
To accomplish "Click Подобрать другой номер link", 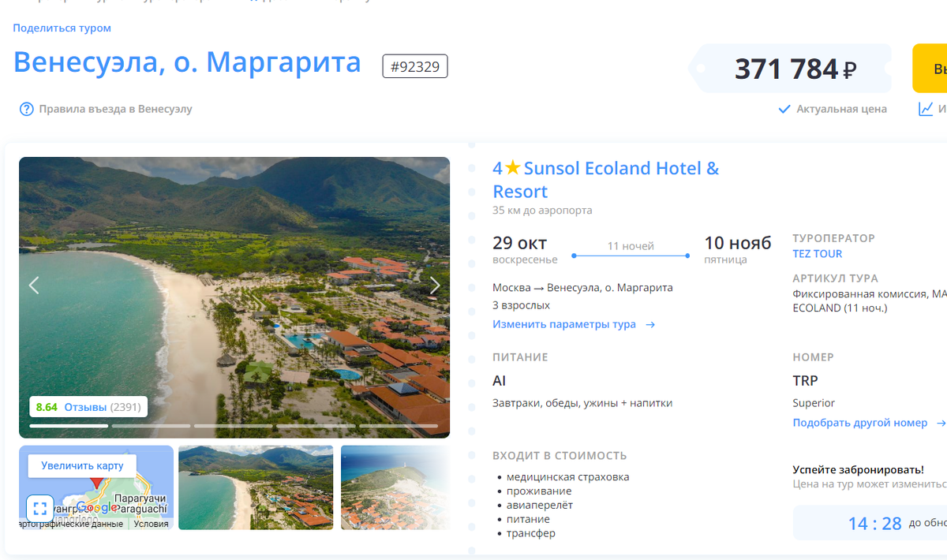I will click(860, 423).
